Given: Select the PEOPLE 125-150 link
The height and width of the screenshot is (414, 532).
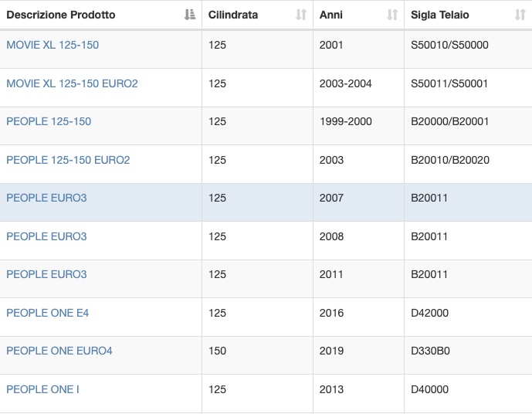Looking at the screenshot, I should [49, 121].
